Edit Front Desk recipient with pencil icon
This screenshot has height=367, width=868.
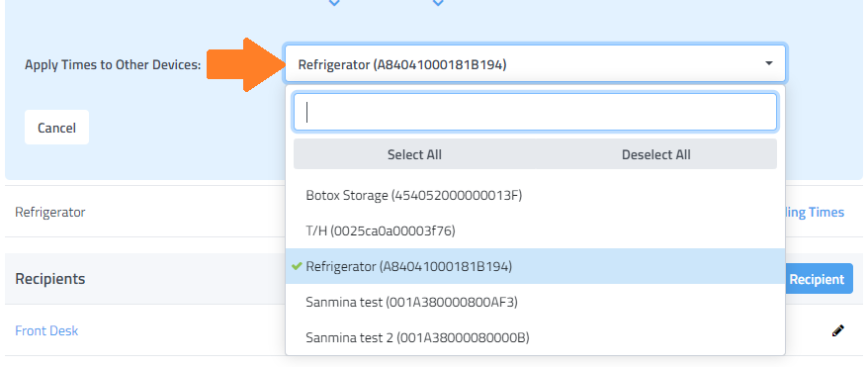[x=838, y=331]
